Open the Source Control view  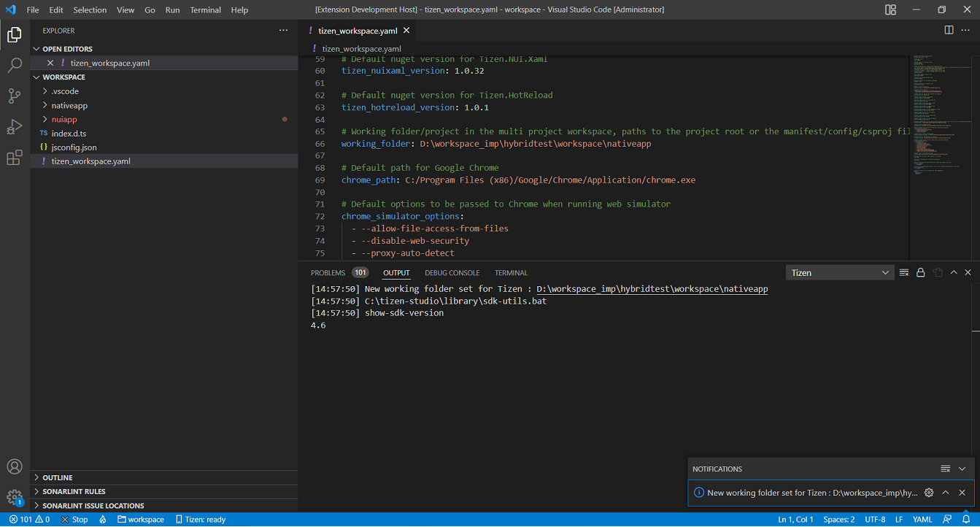pos(15,96)
